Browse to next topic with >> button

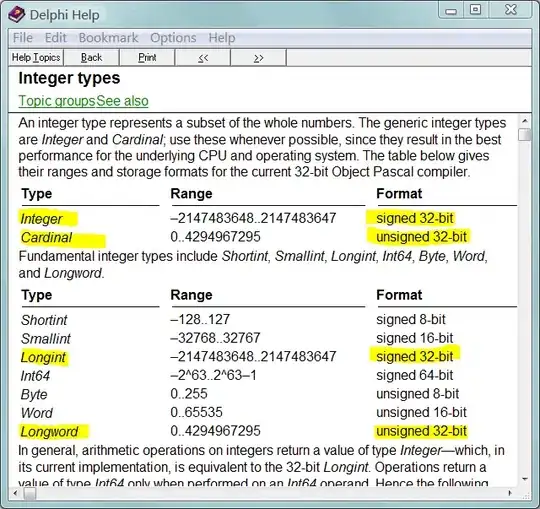click(x=258, y=57)
